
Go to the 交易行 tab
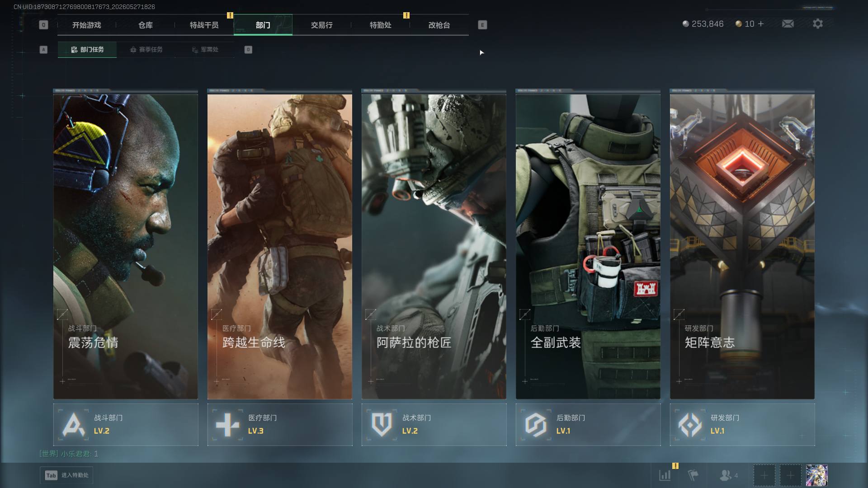pyautogui.click(x=322, y=25)
